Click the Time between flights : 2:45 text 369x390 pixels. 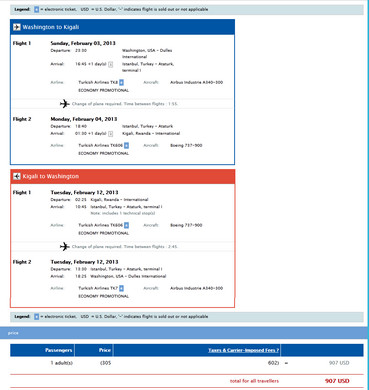click(151, 247)
